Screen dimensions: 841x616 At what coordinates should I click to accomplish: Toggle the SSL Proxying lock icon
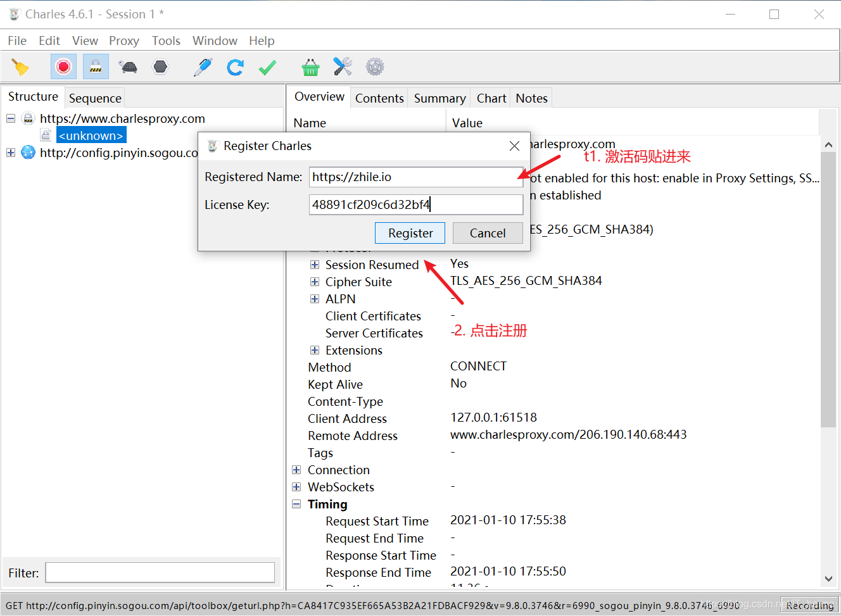96,66
